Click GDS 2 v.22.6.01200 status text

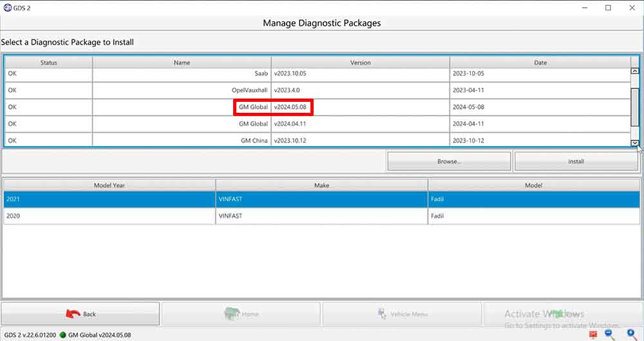pos(30,335)
